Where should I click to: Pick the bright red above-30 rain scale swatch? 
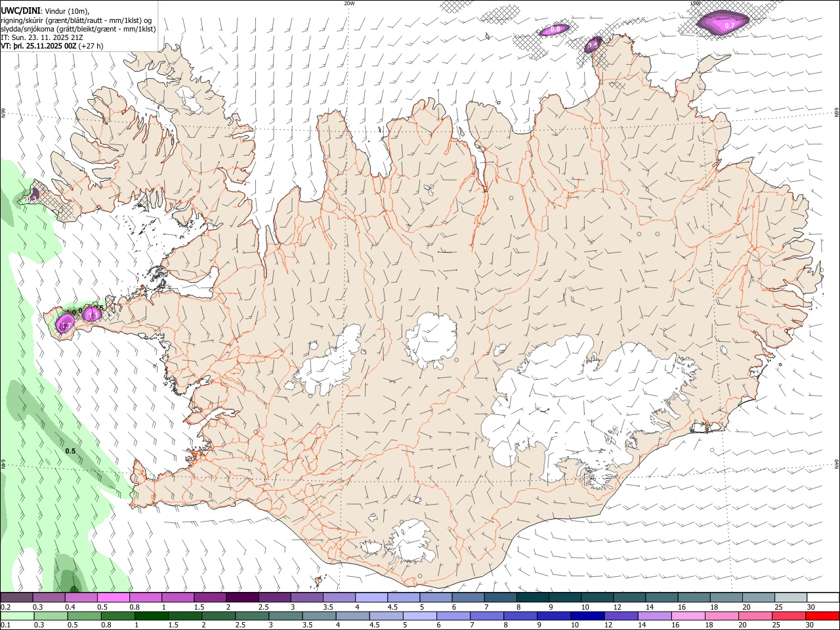click(823, 616)
